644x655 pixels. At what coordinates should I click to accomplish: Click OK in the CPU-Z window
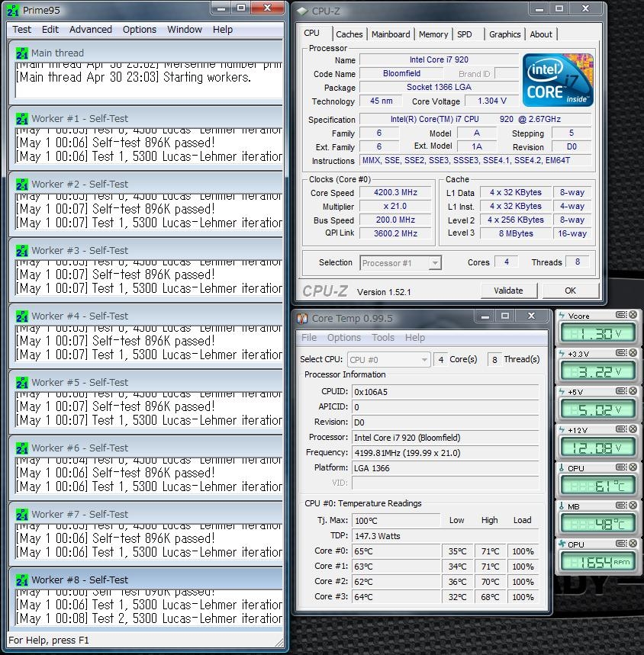pyautogui.click(x=570, y=291)
